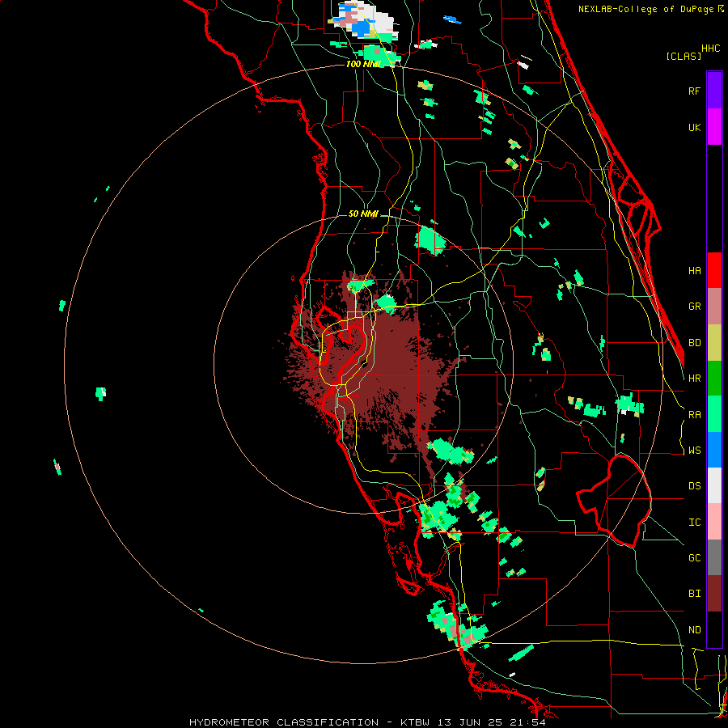
Task: Click the ND legend label
Action: pyautogui.click(x=694, y=630)
